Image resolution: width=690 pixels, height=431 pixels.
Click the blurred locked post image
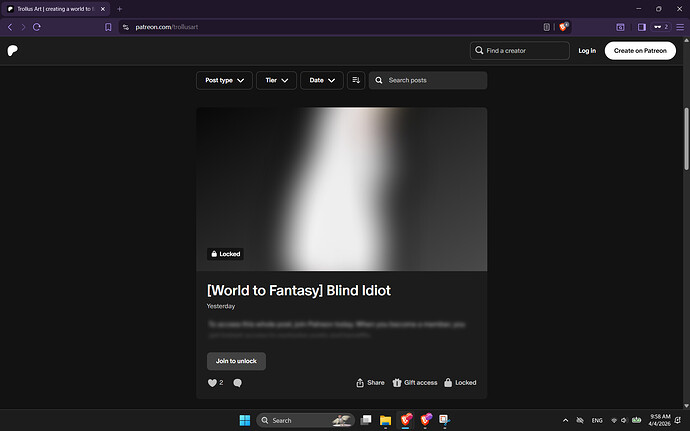coord(341,189)
